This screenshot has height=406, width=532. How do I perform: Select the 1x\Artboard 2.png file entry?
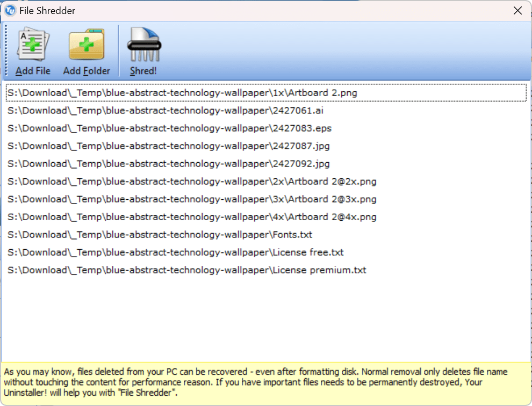click(182, 93)
